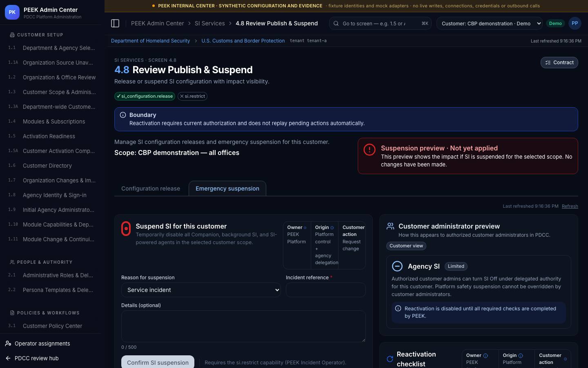Click the search magnifier icon
The width and height of the screenshot is (588, 368).
pyautogui.click(x=336, y=23)
